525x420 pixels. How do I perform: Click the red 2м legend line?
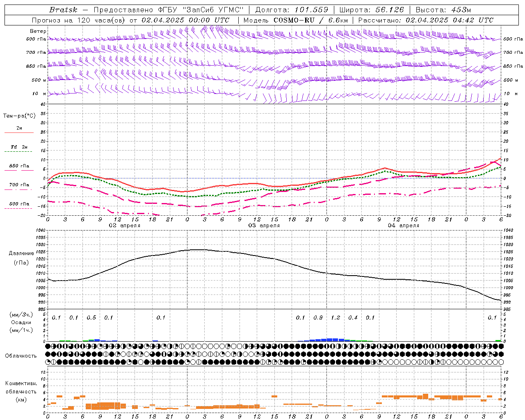pos(19,133)
